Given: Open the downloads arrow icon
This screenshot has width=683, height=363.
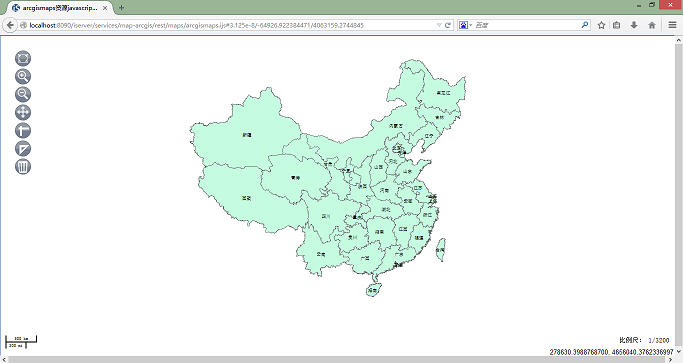Looking at the screenshot, I should coord(634,25).
